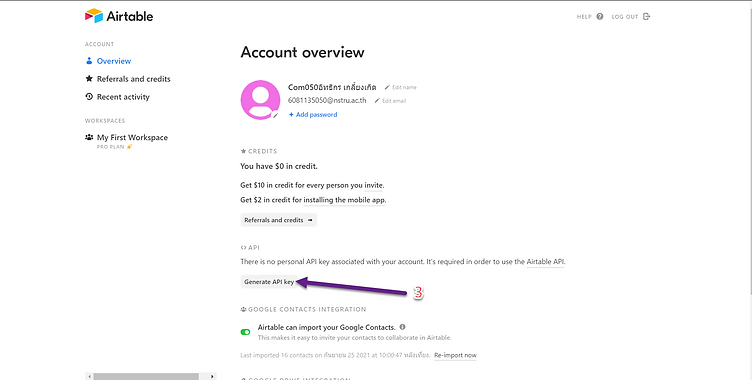Click the workspace people icon
Viewport: 752px width, 380px height.
(89, 137)
